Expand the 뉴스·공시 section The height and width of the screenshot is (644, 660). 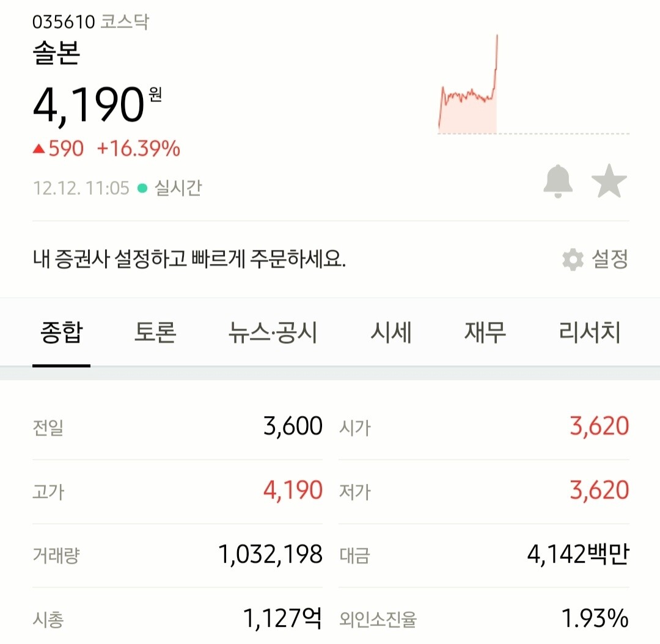[x=271, y=332]
